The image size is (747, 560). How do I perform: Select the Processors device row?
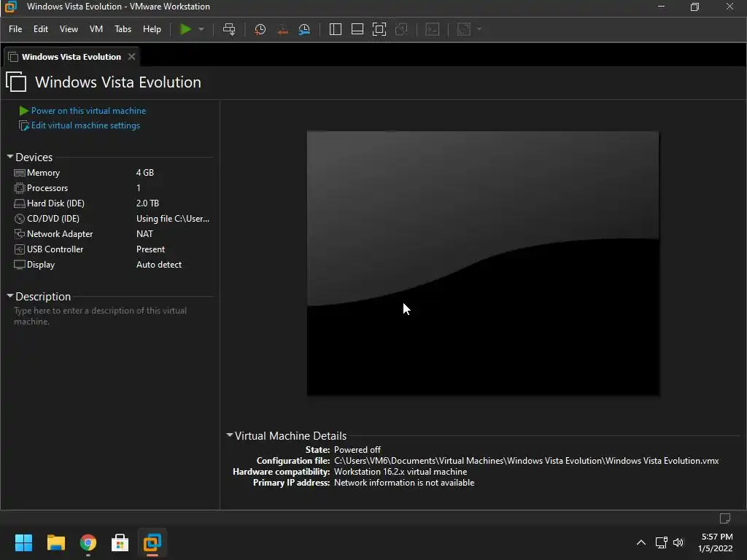tap(112, 188)
